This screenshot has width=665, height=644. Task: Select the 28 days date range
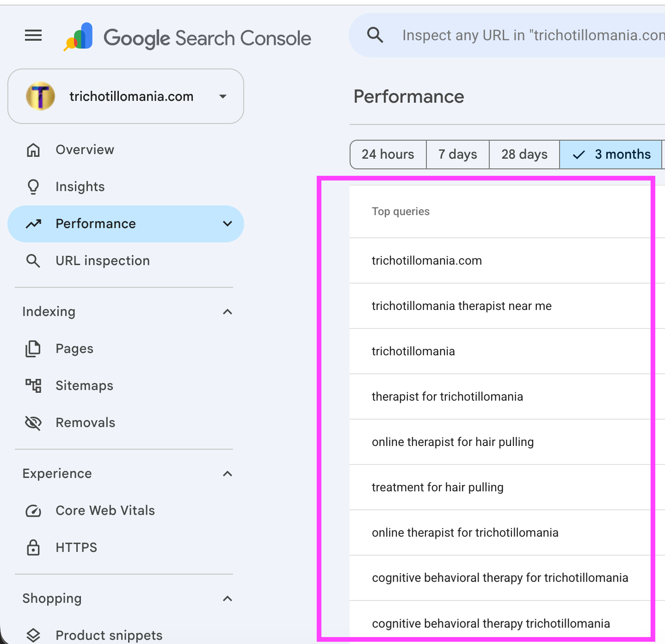pos(524,155)
